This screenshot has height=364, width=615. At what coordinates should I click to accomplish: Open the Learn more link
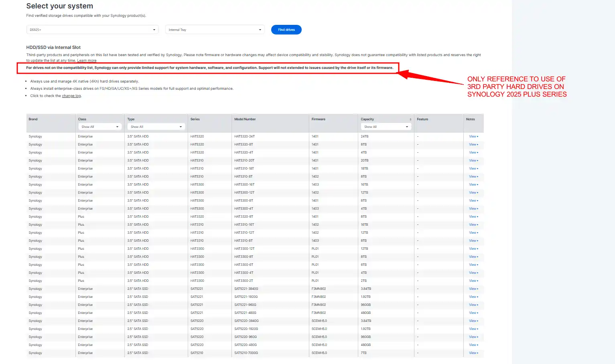click(x=87, y=61)
